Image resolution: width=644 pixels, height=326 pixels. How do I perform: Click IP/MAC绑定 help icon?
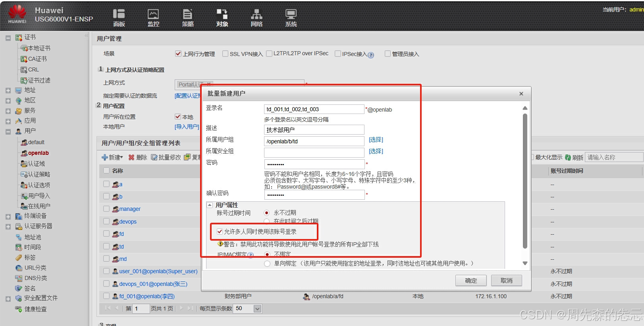coord(251,255)
